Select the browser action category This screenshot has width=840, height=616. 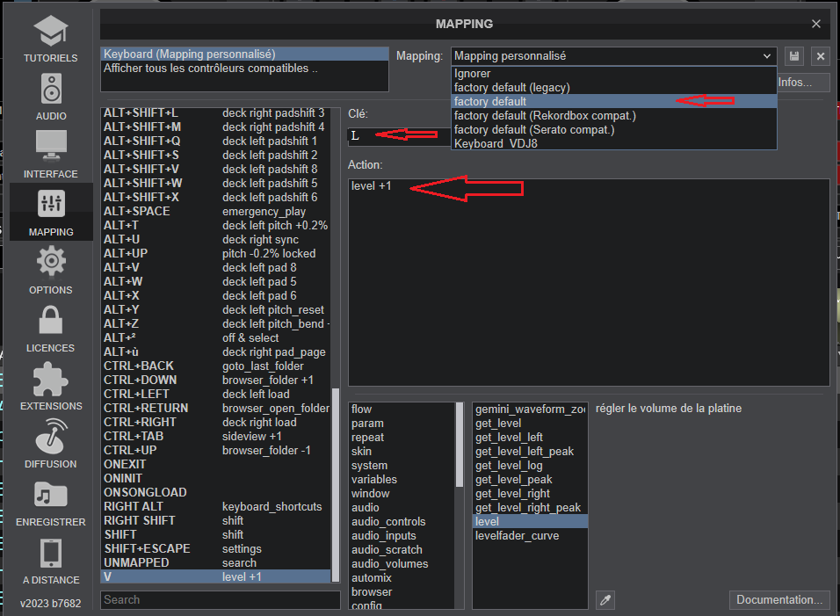pyautogui.click(x=402, y=592)
